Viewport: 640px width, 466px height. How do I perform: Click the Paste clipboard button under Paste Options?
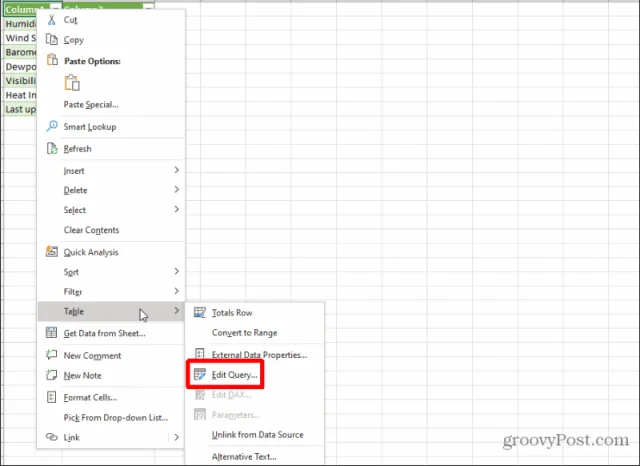click(72, 82)
